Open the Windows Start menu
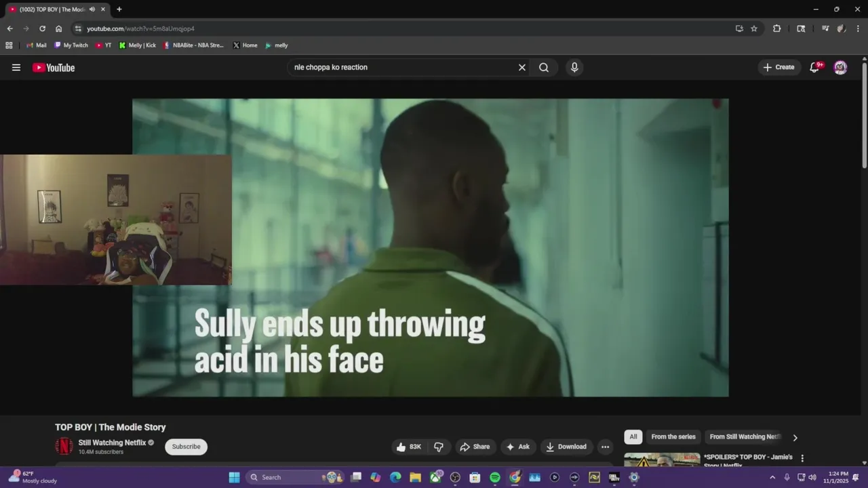868x488 pixels. click(234, 477)
